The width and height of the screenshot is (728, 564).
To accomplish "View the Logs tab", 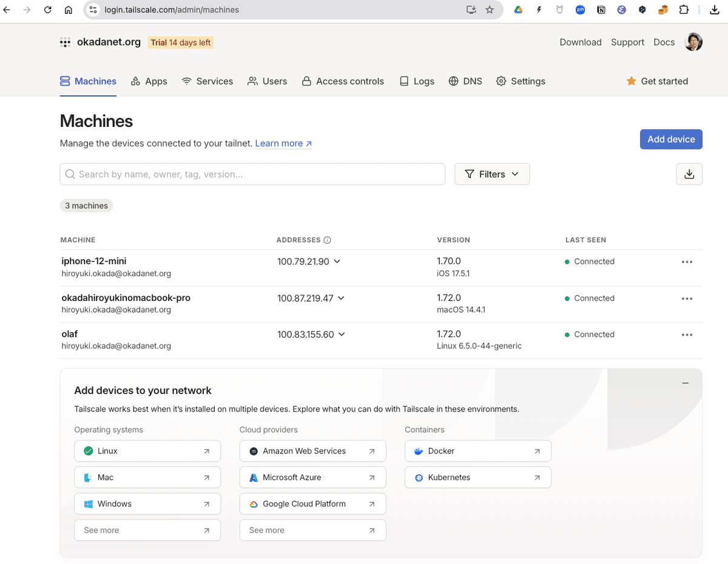I will pos(417,81).
